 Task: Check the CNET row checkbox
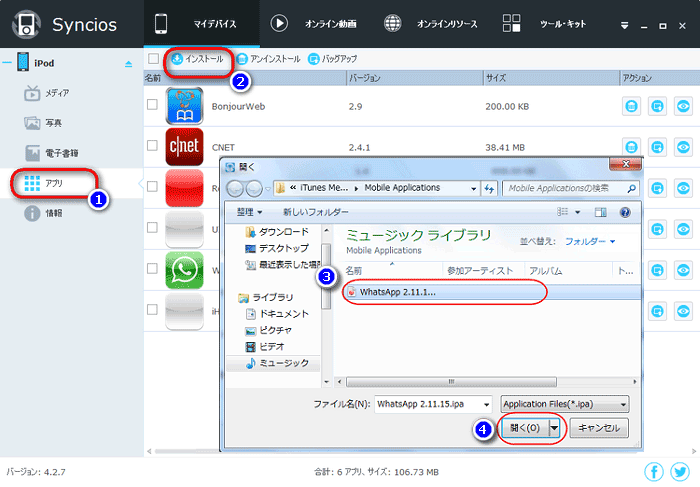[152, 145]
